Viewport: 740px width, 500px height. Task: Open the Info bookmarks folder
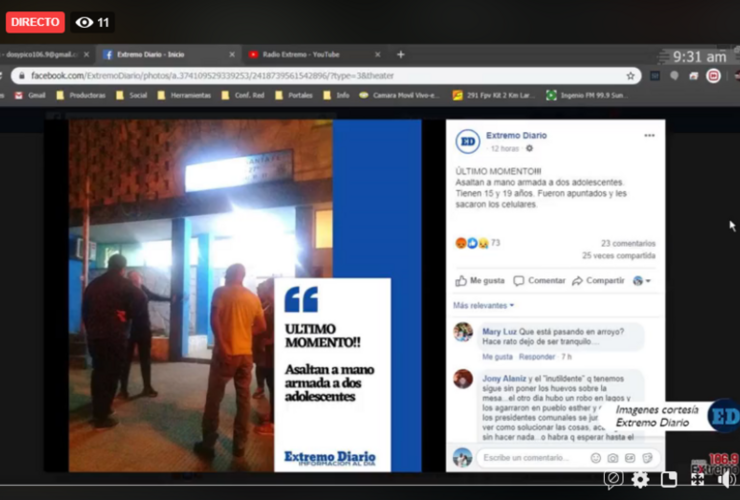coord(336,95)
